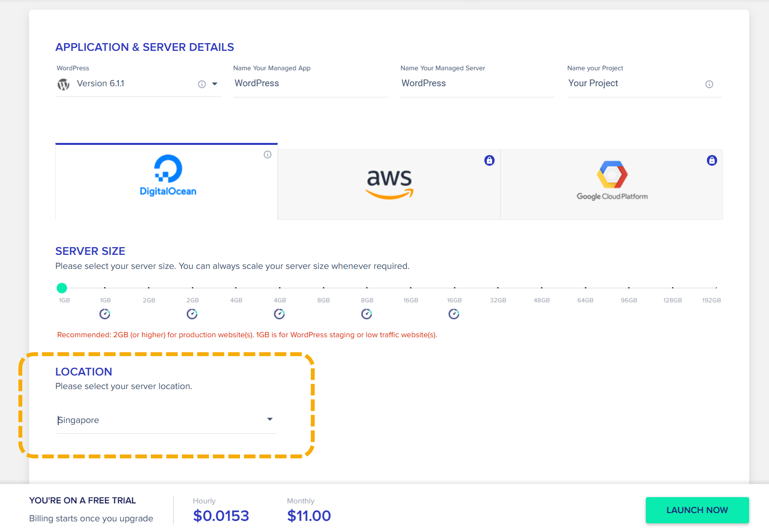
Task: Open the WordPress version dropdown arrow
Action: click(215, 84)
